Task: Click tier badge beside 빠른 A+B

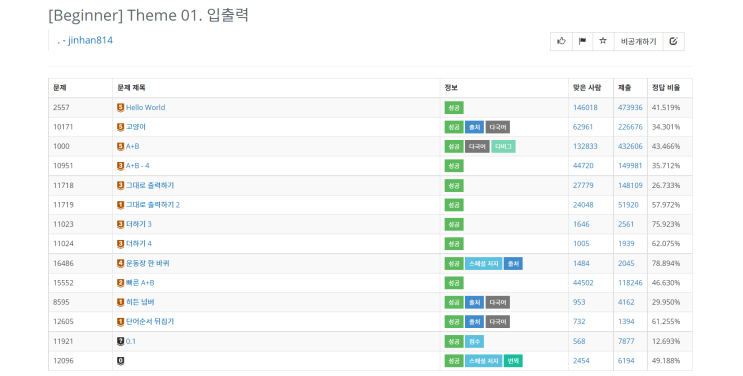Action: (120, 283)
